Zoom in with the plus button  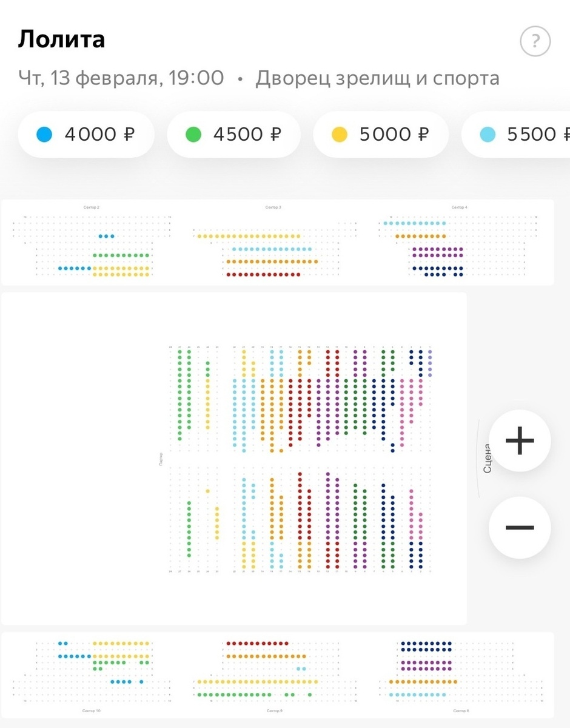pyautogui.click(x=520, y=440)
